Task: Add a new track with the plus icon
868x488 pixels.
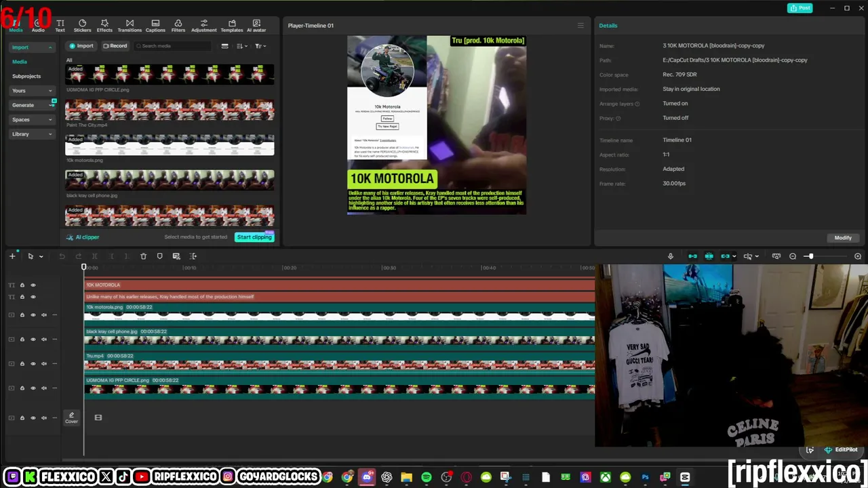Action: coord(12,256)
